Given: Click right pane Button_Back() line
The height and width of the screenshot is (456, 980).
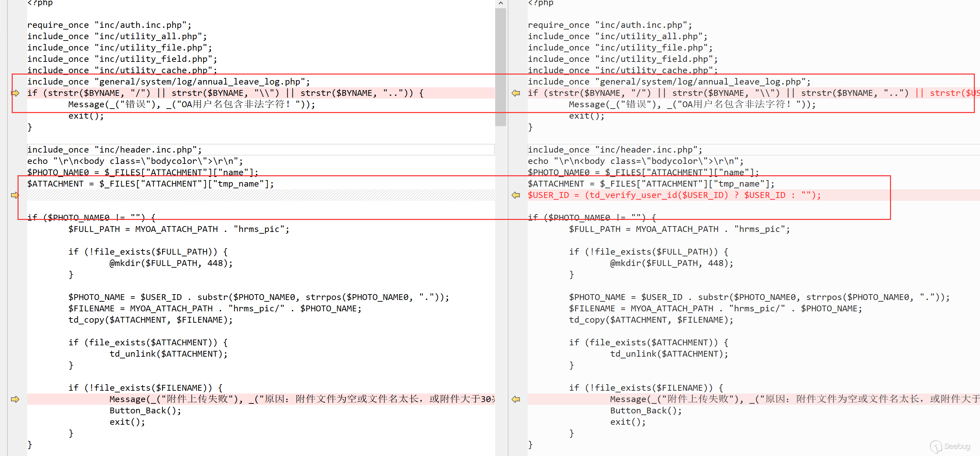Looking at the screenshot, I should click(x=646, y=410).
